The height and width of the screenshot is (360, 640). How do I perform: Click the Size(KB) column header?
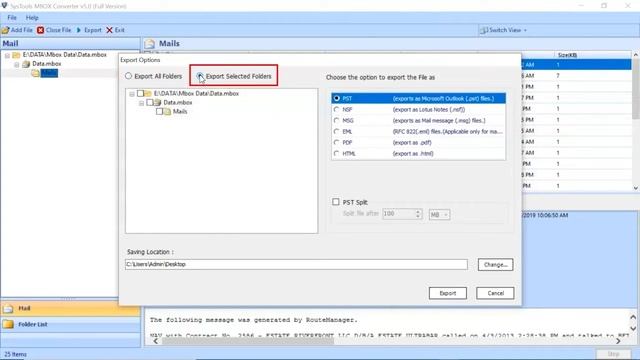(567, 55)
